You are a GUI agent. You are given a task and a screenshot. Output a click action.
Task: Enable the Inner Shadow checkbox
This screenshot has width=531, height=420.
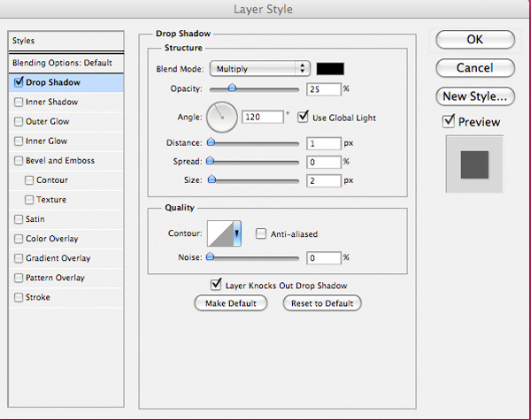click(19, 102)
